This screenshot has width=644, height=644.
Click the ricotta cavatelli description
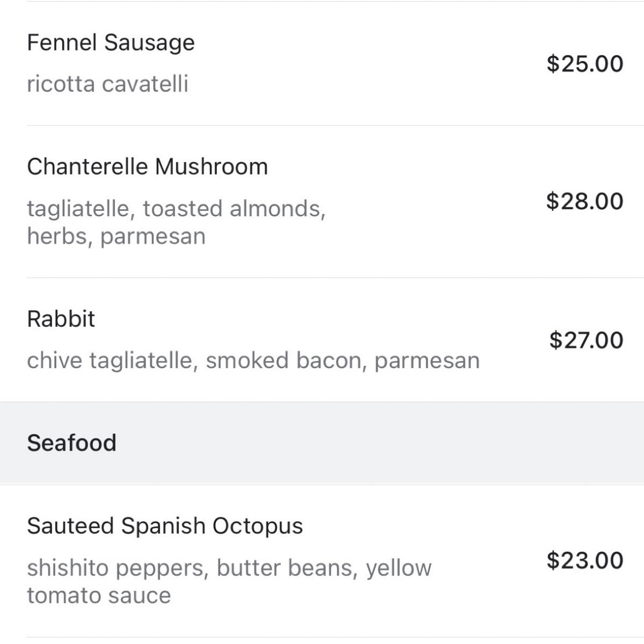tap(107, 84)
